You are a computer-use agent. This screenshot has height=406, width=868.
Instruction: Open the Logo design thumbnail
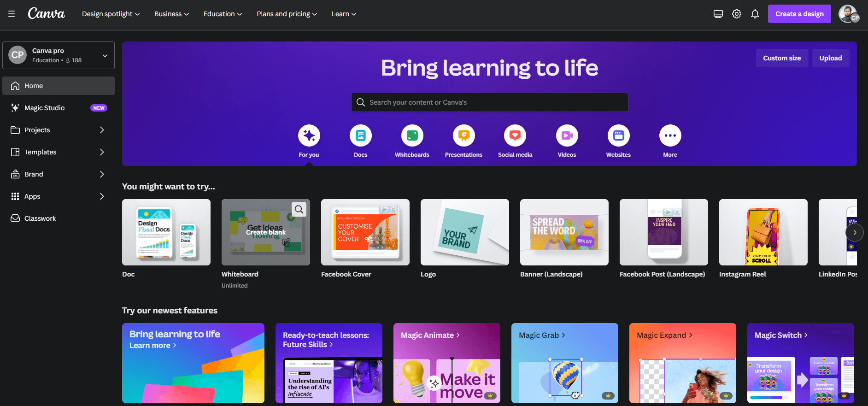tap(465, 232)
